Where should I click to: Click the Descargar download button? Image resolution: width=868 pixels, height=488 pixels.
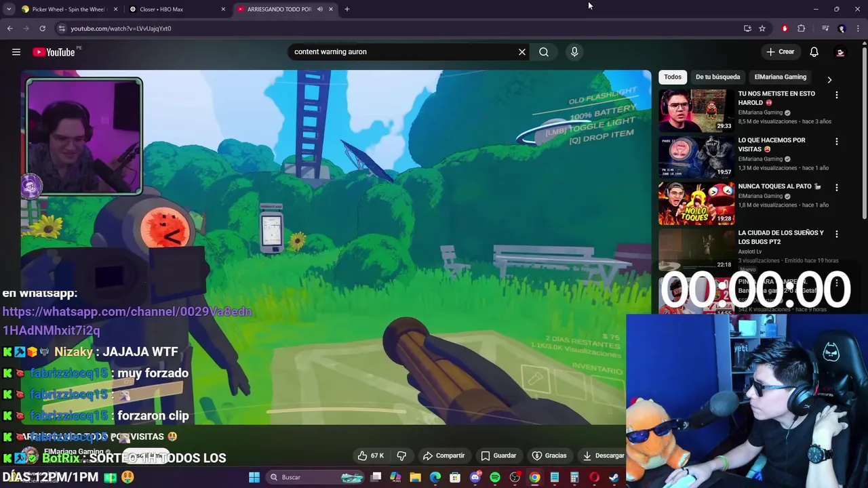pos(603,455)
